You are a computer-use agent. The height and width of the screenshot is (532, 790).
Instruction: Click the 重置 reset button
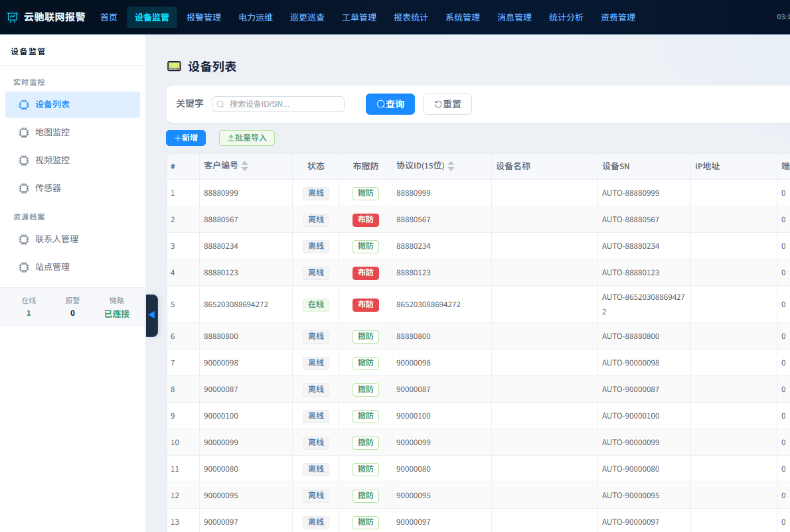point(447,104)
